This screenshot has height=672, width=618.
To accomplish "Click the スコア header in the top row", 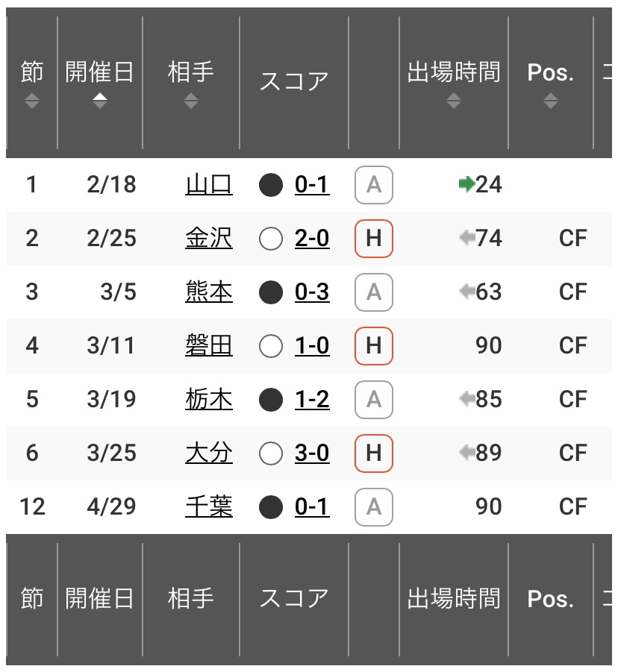I will point(294,81).
